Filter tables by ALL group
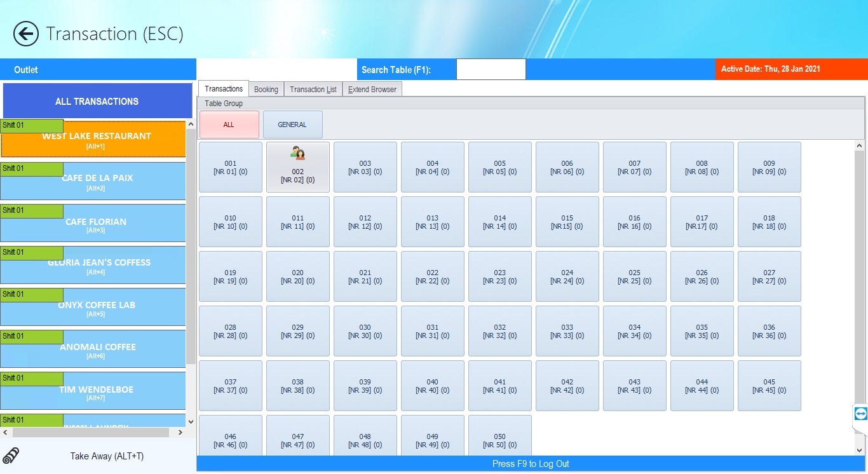 coord(229,125)
